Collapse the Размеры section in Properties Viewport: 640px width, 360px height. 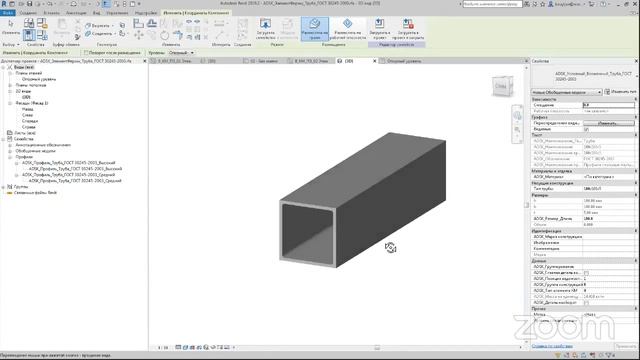pyautogui.click(x=636, y=195)
